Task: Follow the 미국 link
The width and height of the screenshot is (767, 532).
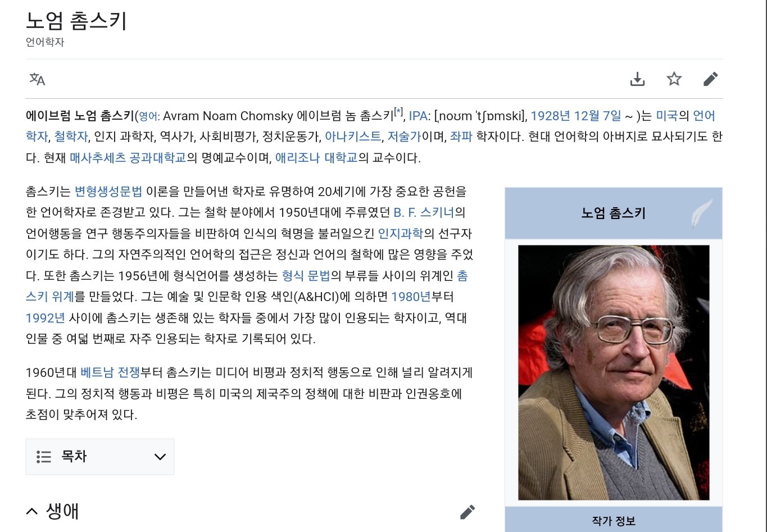Action: pyautogui.click(x=666, y=116)
